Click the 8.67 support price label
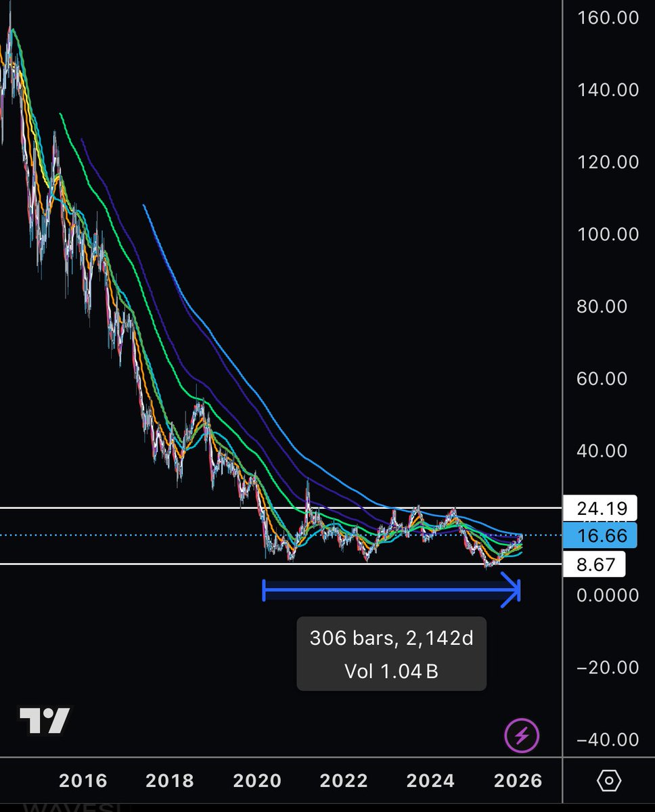 594,565
